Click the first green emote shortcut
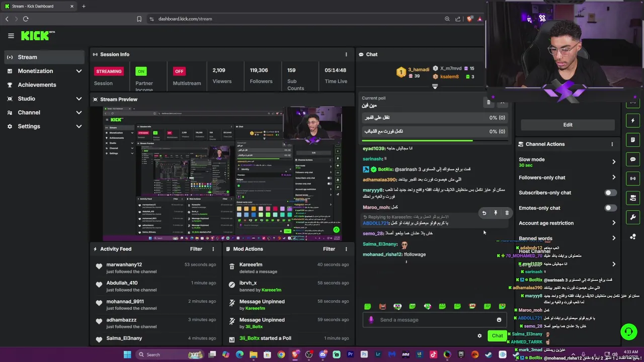The height and width of the screenshot is (362, 644). [367, 306]
